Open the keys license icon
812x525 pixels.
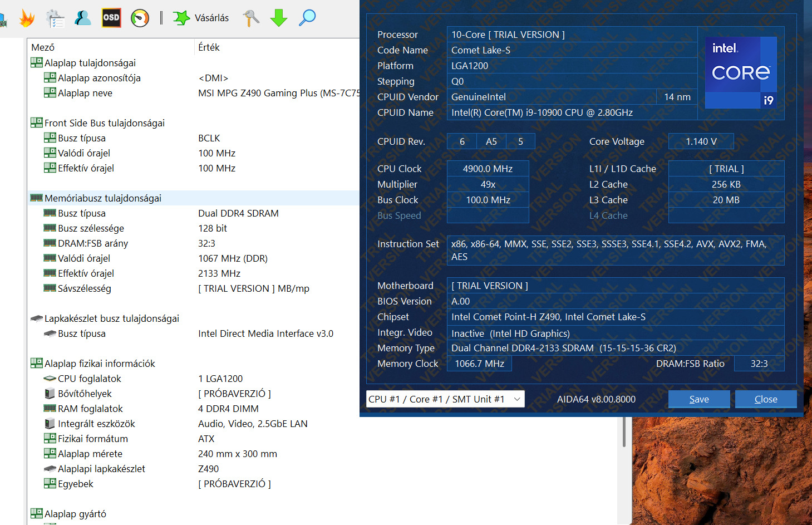(251, 18)
